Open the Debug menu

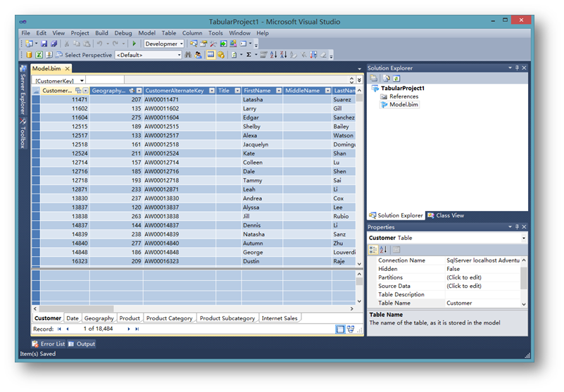coord(123,33)
